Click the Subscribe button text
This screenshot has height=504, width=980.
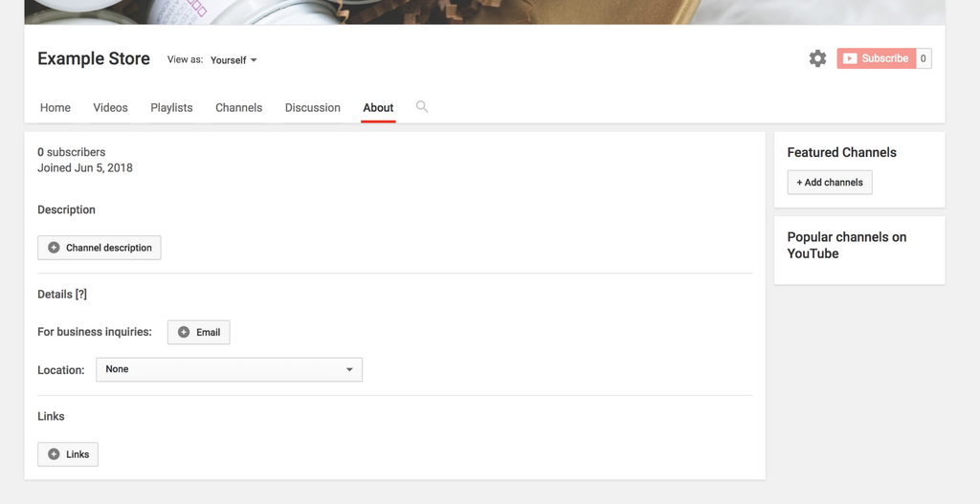[x=885, y=58]
